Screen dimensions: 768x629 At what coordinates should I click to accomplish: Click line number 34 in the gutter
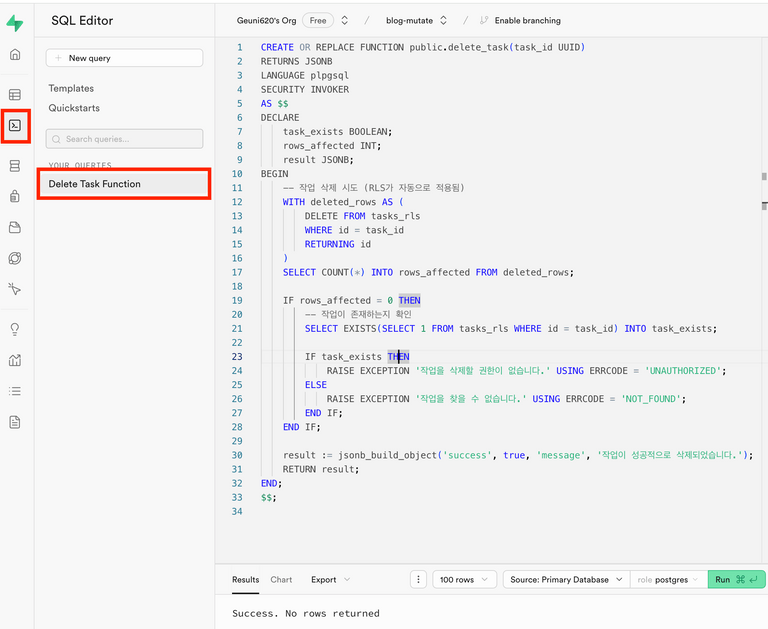[x=237, y=511]
